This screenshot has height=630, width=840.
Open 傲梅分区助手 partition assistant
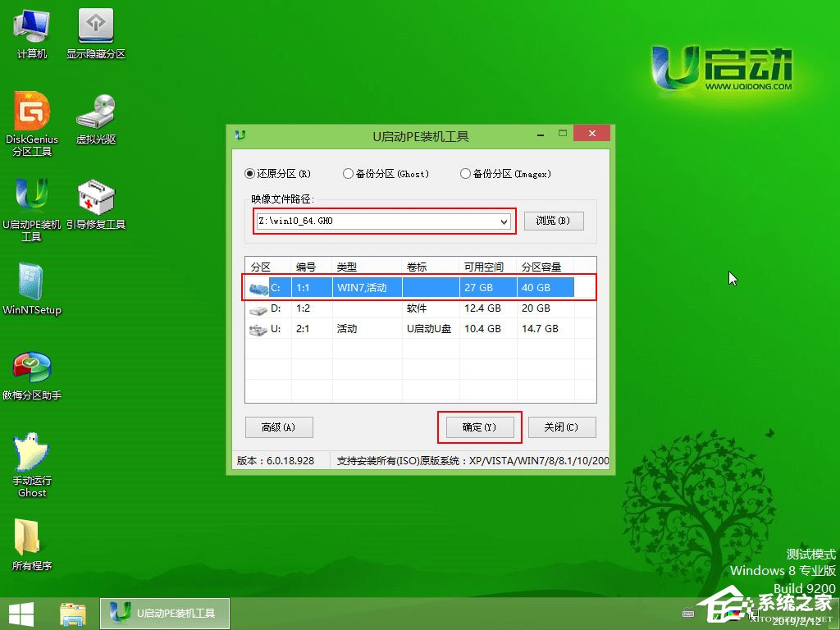[33, 373]
